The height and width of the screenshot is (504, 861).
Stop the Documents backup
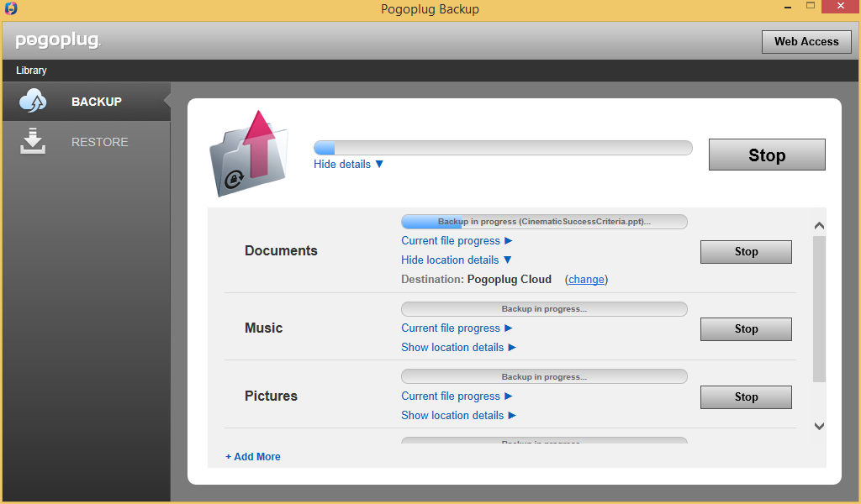coord(746,252)
